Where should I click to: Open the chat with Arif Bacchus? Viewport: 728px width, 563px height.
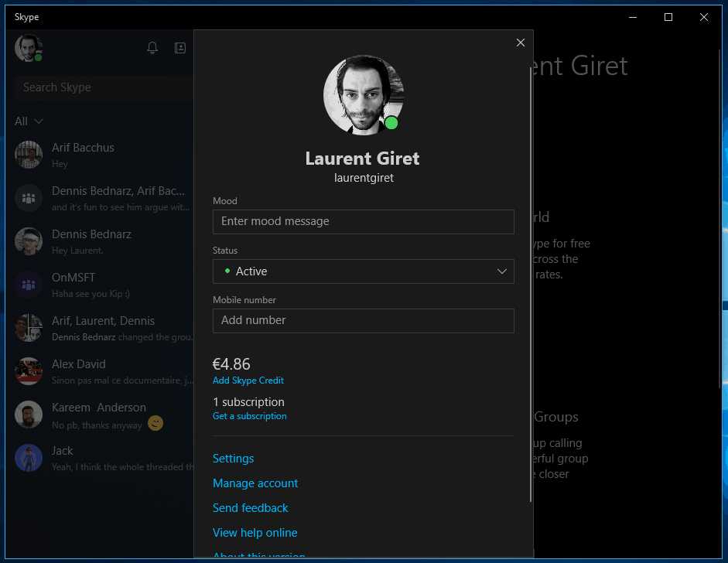99,155
